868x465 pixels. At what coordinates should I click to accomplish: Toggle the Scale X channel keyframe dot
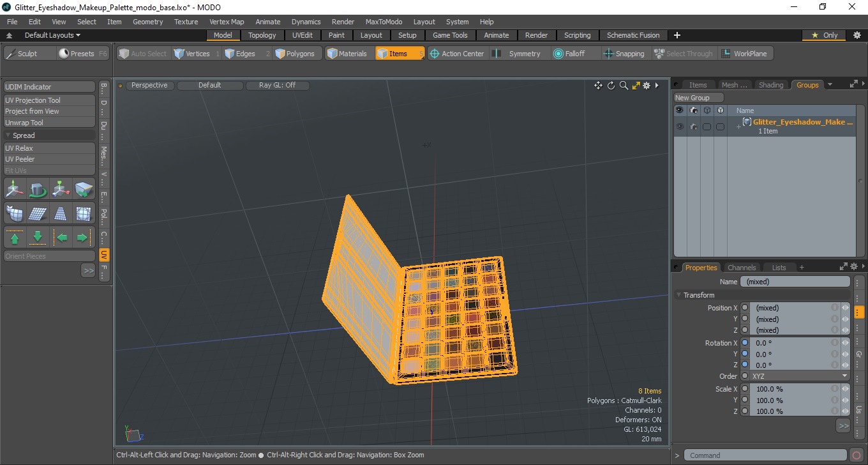coord(744,389)
